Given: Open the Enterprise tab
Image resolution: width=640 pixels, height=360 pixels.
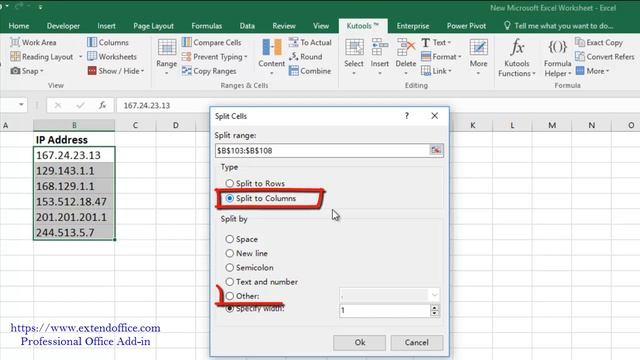Looking at the screenshot, I should click(413, 26).
